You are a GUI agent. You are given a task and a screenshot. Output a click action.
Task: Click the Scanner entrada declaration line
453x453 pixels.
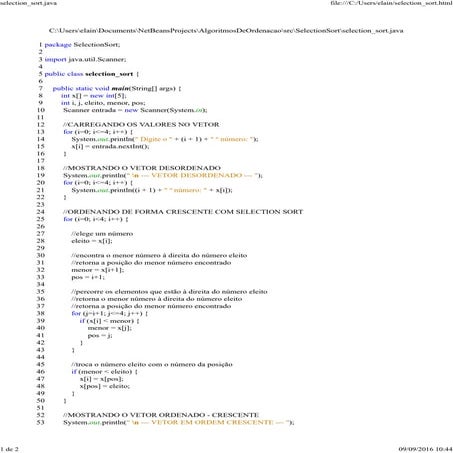[135, 110]
